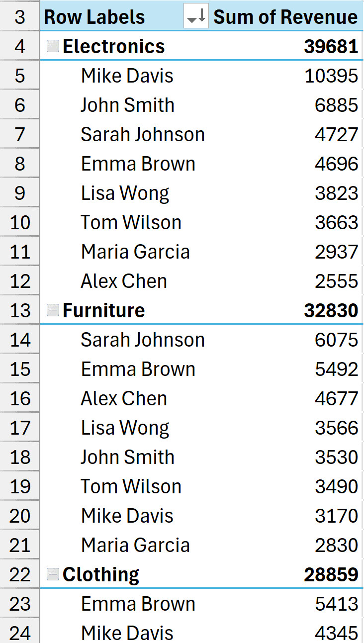Open the Row Labels sort filter dropdown

tap(196, 17)
